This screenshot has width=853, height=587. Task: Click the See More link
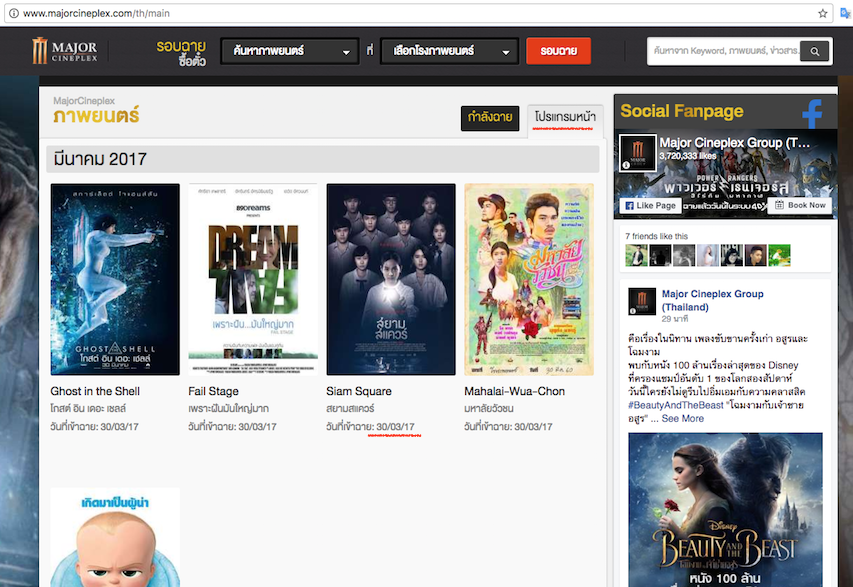click(683, 418)
